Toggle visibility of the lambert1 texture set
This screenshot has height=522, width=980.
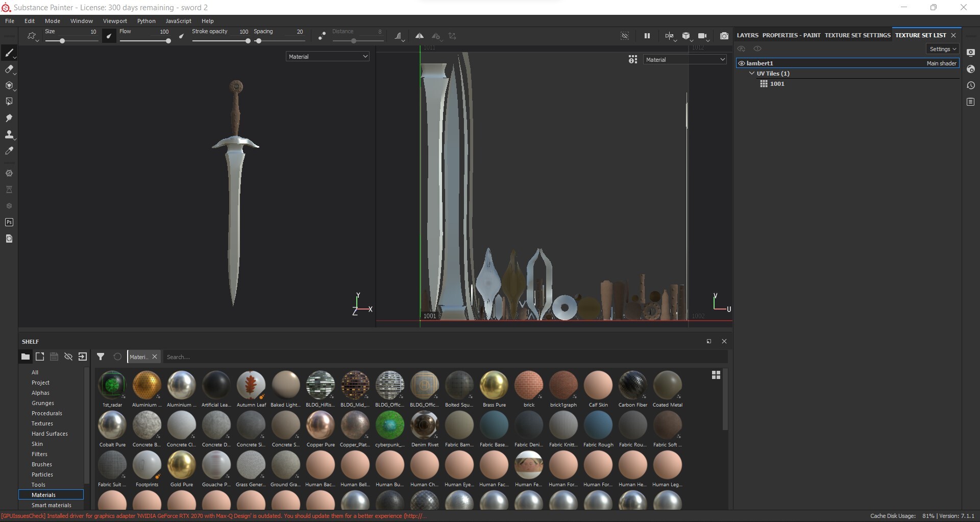[x=742, y=63]
